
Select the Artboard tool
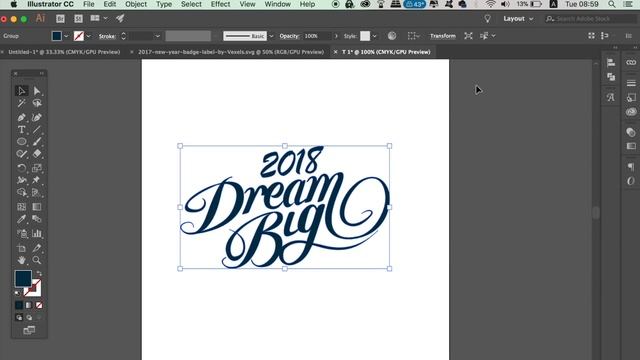22,248
